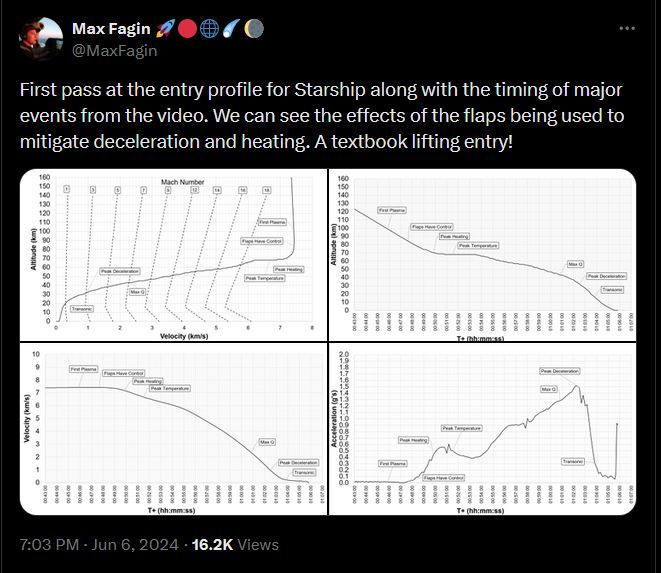
Task: Click the tweet text about Starship entry
Action: (x=320, y=115)
